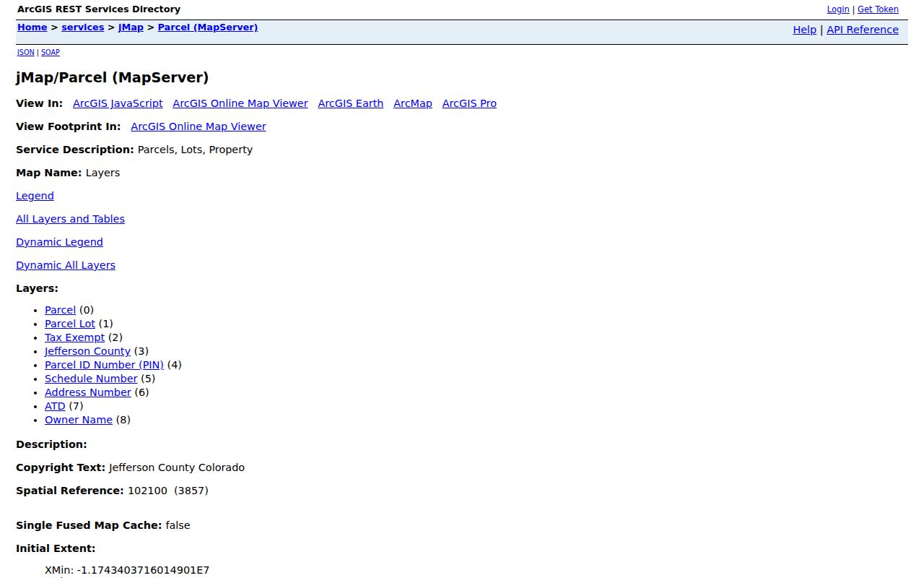Viewport: 924px width, 578px height.
Task: View the map in ArcGIS JavaScript
Action: (118, 103)
